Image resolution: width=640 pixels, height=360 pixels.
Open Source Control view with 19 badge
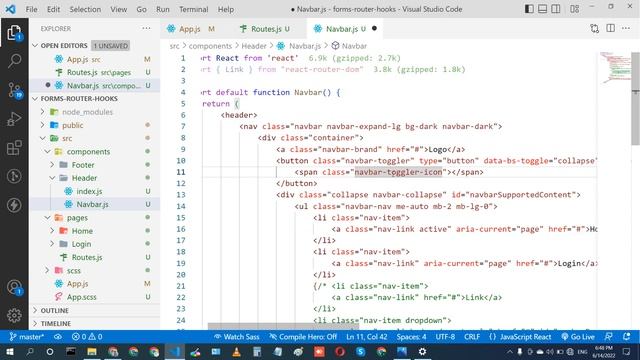[x=14, y=90]
